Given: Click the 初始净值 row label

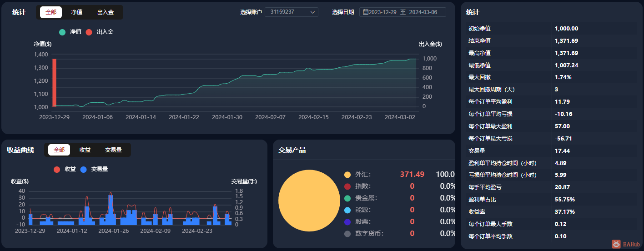Looking at the screenshot, I should click(479, 28).
